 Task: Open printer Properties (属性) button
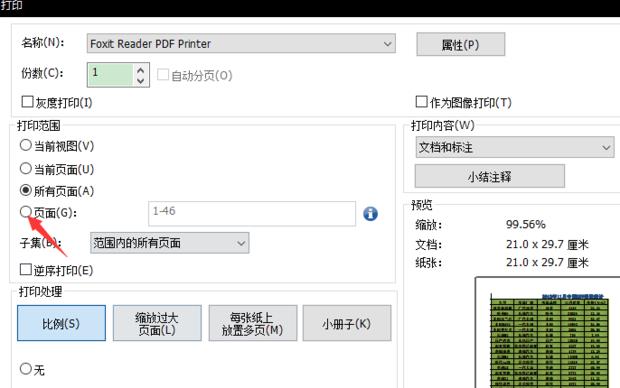click(461, 44)
